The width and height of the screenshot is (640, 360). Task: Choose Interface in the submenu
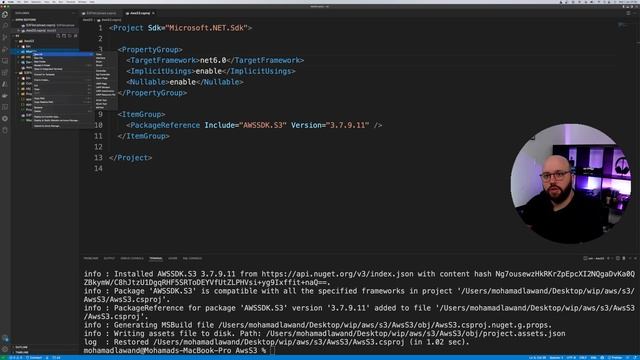pyautogui.click(x=106, y=58)
